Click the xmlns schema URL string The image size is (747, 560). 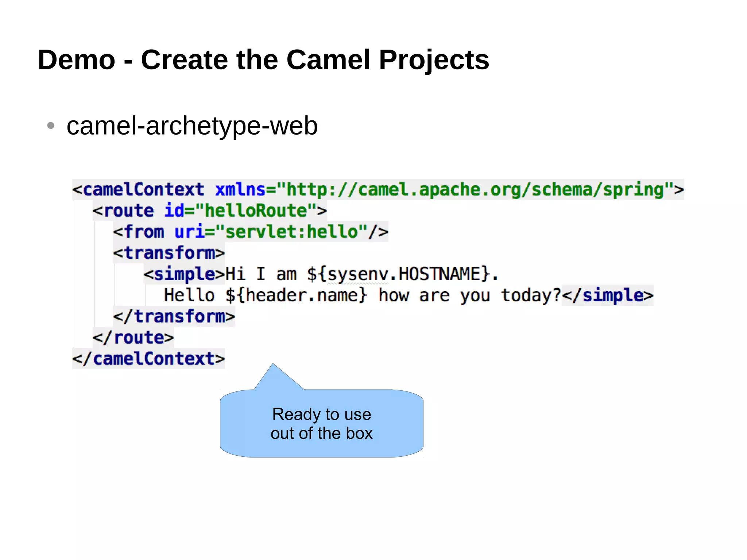pyautogui.click(x=474, y=190)
